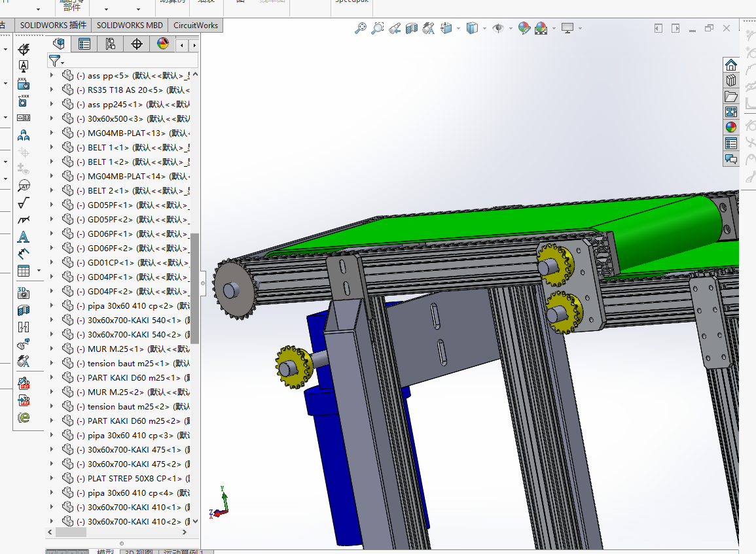Click the Surface Finish checkmark symbol tool

click(x=24, y=203)
